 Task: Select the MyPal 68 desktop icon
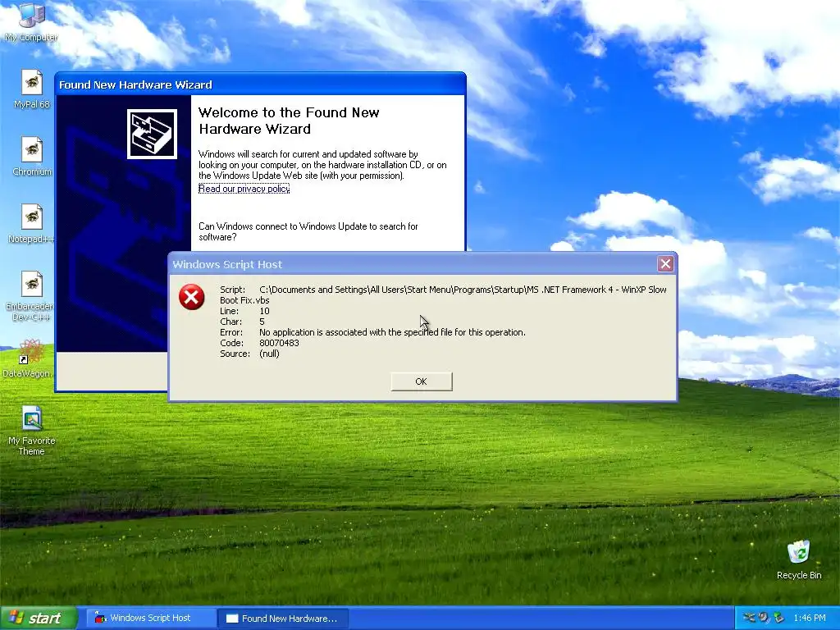(32, 89)
